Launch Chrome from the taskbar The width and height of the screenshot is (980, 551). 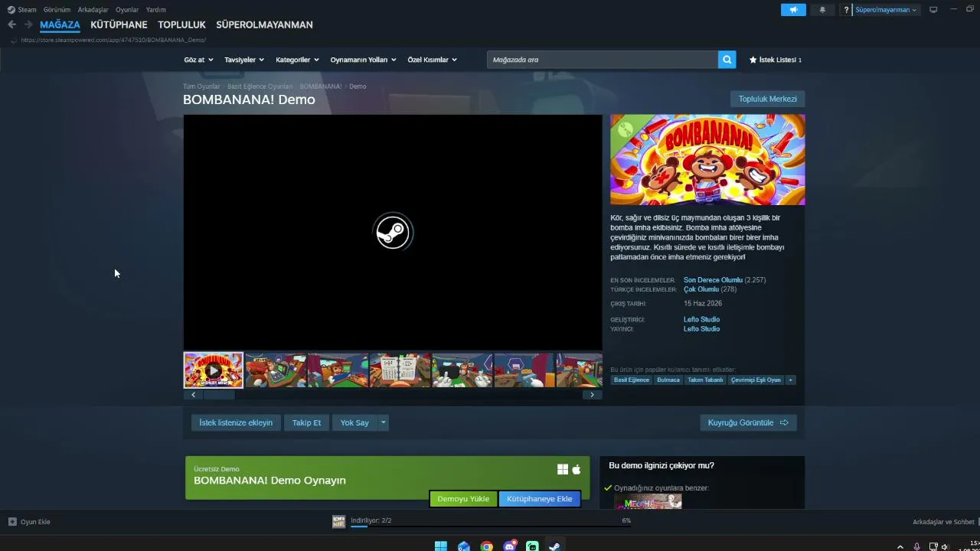click(486, 546)
